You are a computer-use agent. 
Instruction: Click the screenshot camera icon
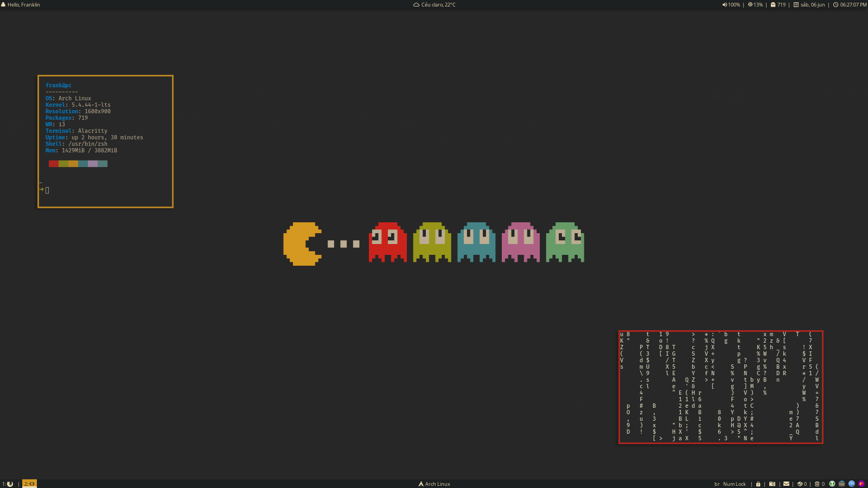772,484
